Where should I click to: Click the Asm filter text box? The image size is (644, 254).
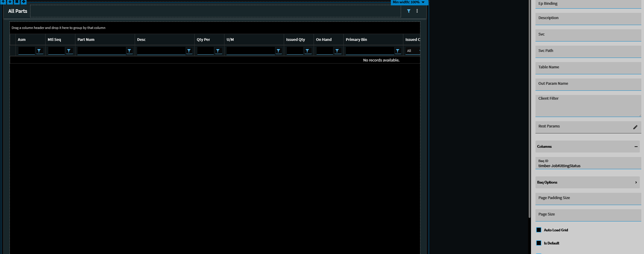click(x=27, y=51)
